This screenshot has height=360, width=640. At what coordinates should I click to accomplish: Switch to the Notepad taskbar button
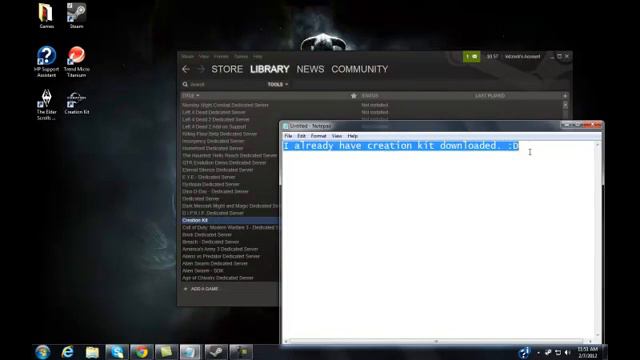191,352
